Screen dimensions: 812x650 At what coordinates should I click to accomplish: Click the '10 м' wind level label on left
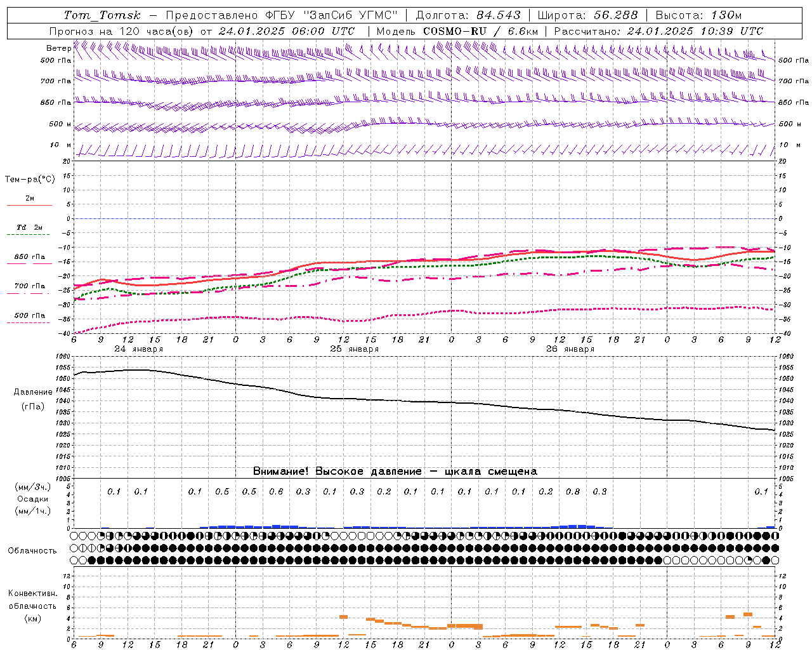61,145
